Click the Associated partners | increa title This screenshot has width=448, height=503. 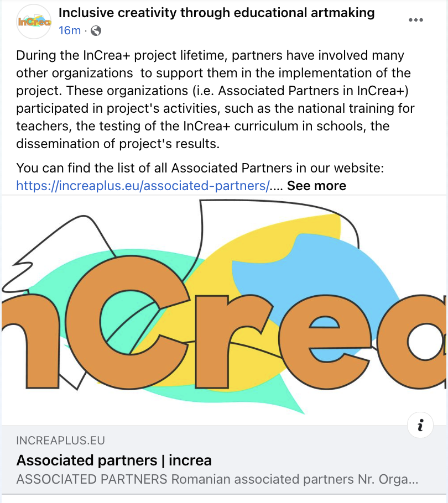pos(114,460)
